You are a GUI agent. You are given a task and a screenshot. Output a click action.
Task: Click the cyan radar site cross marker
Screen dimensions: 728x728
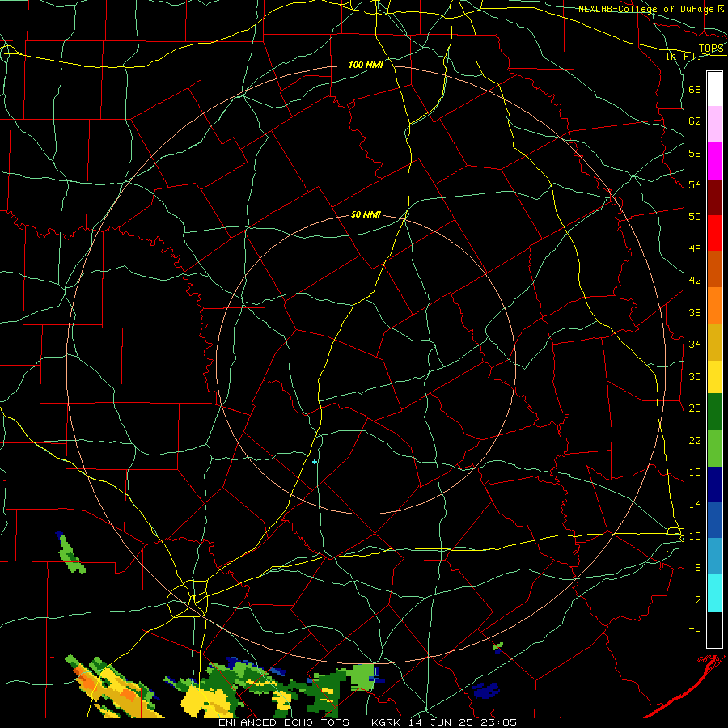(315, 462)
